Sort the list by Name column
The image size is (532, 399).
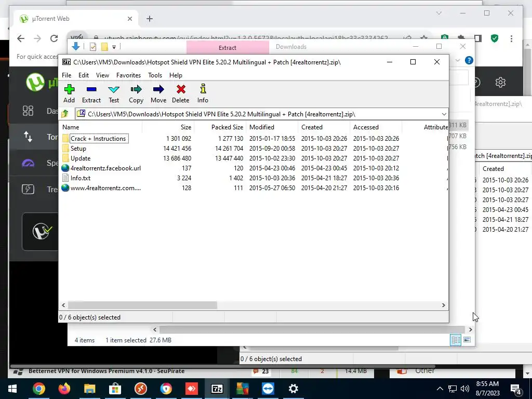coord(100,127)
